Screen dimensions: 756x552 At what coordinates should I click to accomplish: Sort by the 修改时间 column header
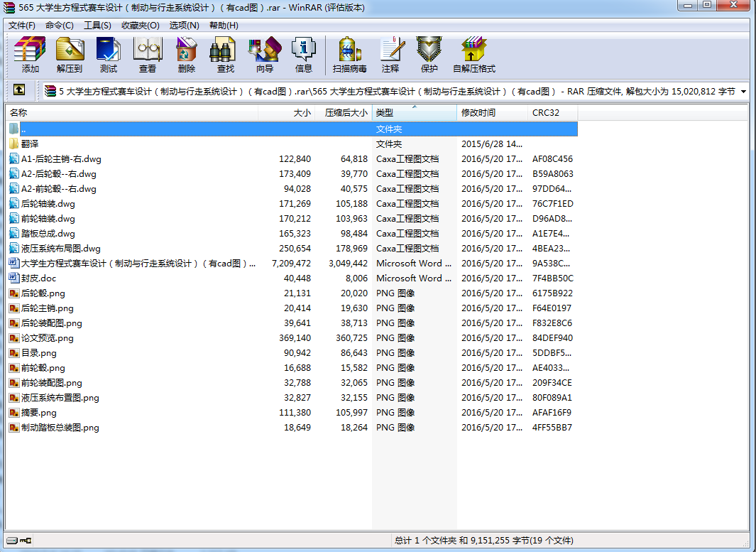point(492,112)
